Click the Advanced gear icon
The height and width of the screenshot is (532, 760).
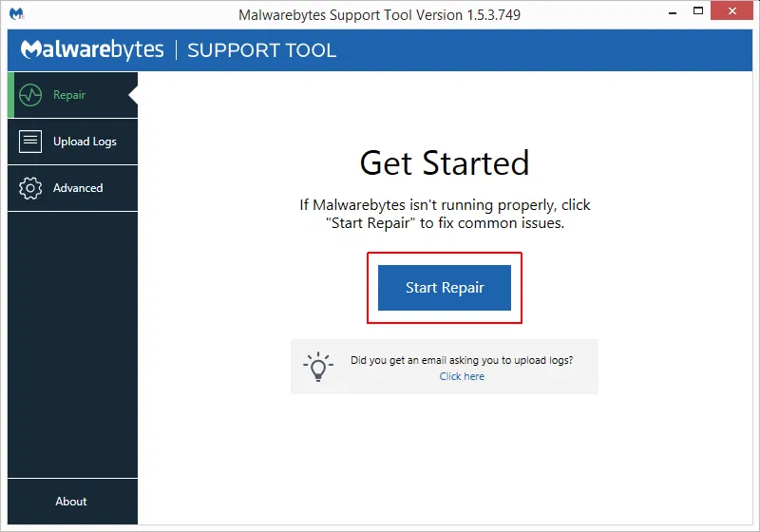(30, 188)
